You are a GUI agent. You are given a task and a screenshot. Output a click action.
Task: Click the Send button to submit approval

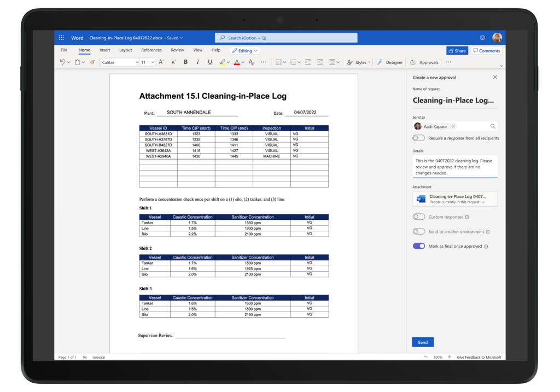[422, 341]
